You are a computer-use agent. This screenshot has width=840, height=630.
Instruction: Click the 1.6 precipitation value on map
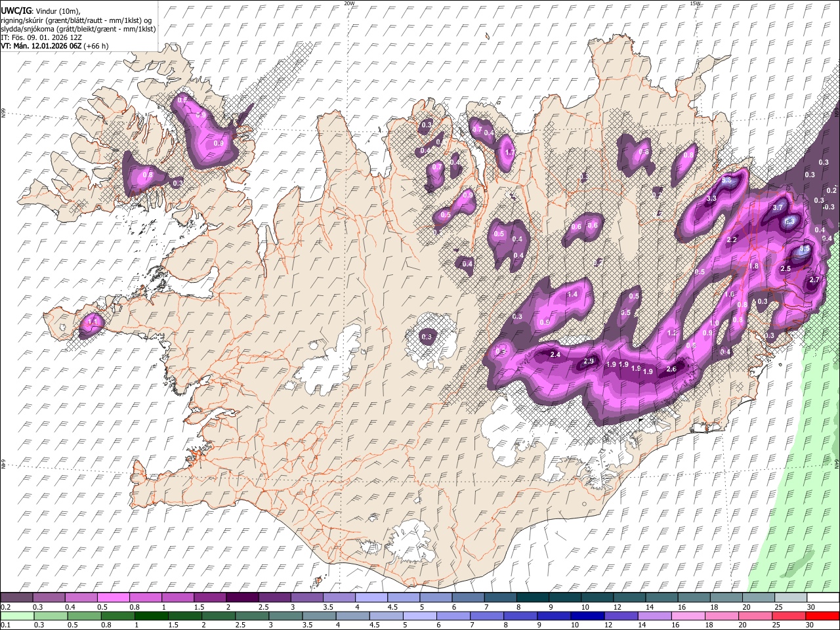(x=730, y=295)
